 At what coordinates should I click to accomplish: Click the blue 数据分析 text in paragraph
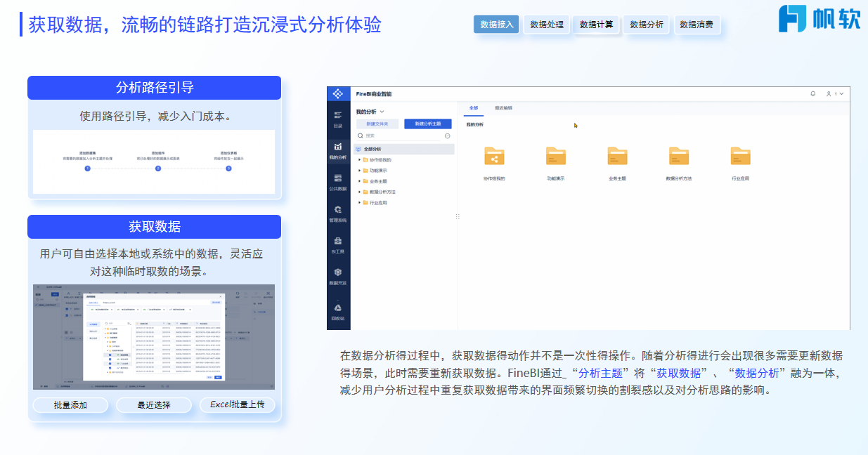point(756,373)
